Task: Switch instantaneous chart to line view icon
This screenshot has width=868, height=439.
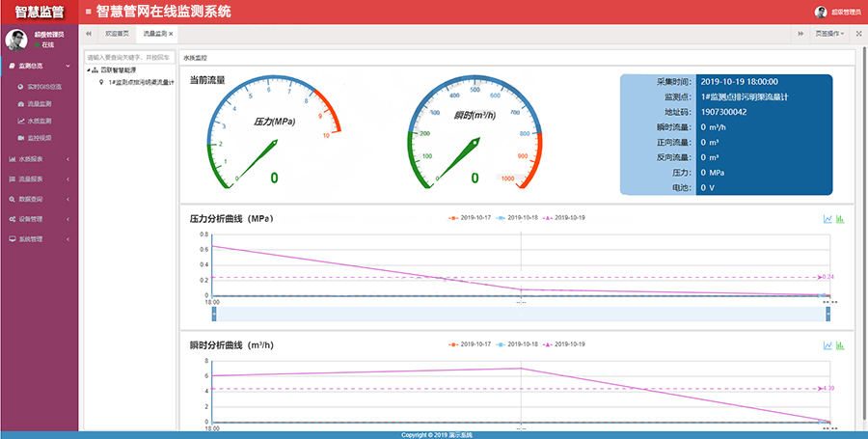Action: [827, 344]
